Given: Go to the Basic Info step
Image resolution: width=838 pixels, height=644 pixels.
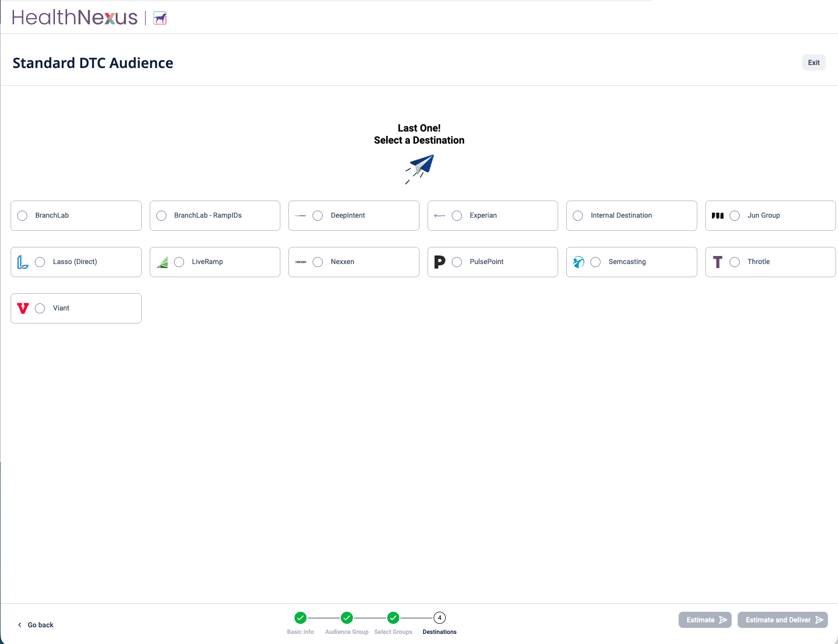Looking at the screenshot, I should pyautogui.click(x=301, y=618).
